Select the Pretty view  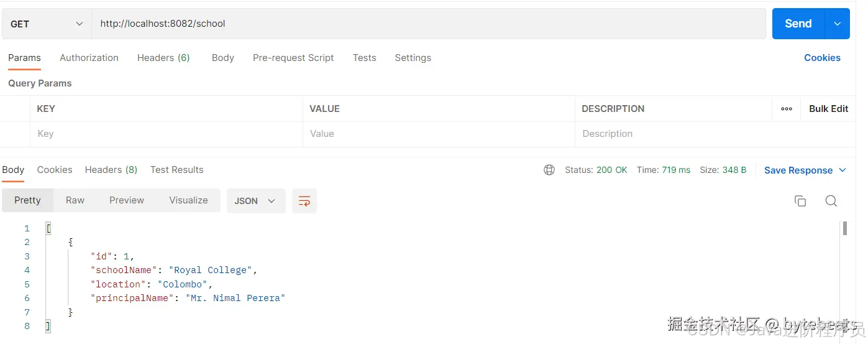(x=27, y=200)
